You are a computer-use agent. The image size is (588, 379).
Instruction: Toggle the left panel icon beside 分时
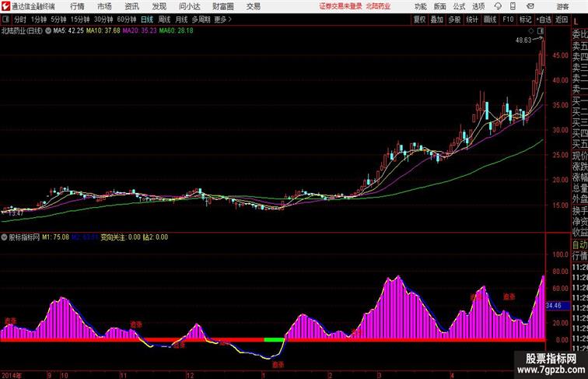pyautogui.click(x=5, y=19)
